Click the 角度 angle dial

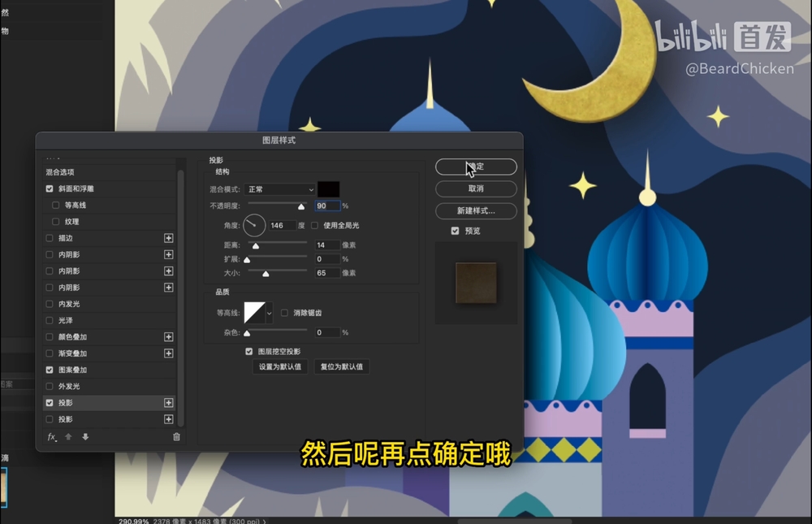pos(254,226)
